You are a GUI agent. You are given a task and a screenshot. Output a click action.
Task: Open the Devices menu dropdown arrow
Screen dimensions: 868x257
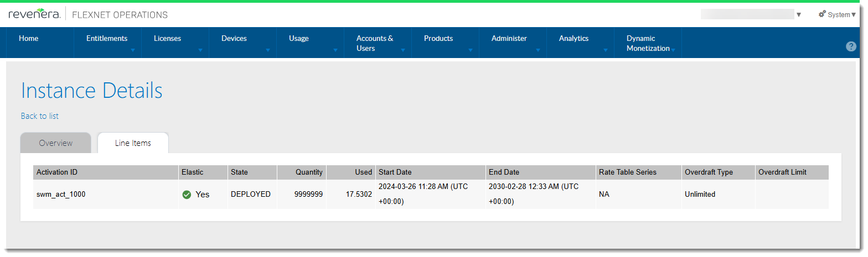click(268, 50)
